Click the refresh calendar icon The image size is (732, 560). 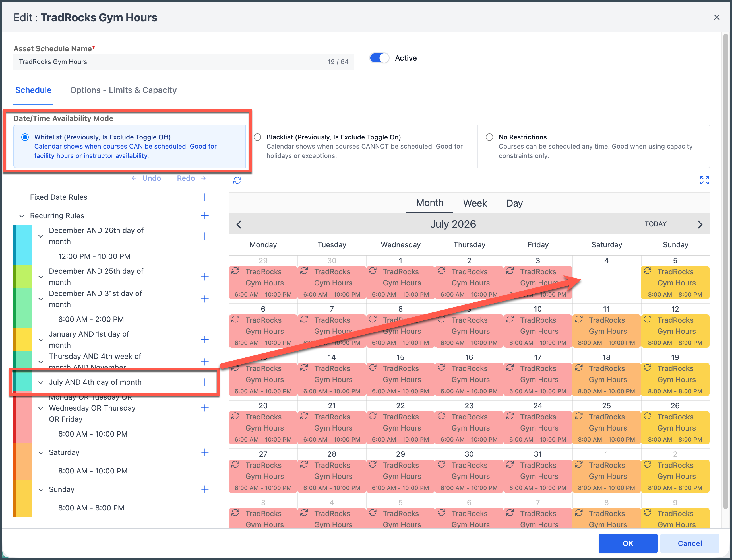pos(237,180)
